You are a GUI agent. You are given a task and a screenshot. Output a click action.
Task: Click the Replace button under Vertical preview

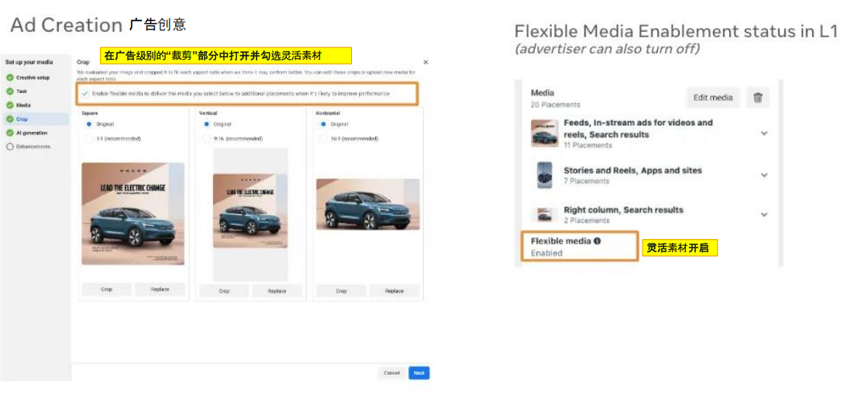click(277, 291)
